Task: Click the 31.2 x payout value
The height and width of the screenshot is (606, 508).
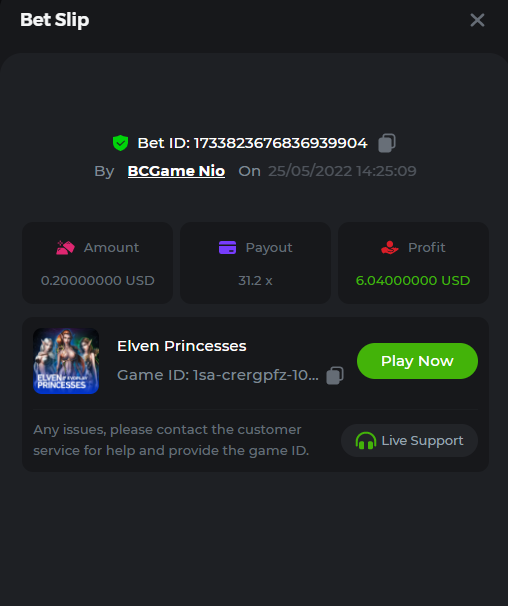Action: pyautogui.click(x=255, y=281)
